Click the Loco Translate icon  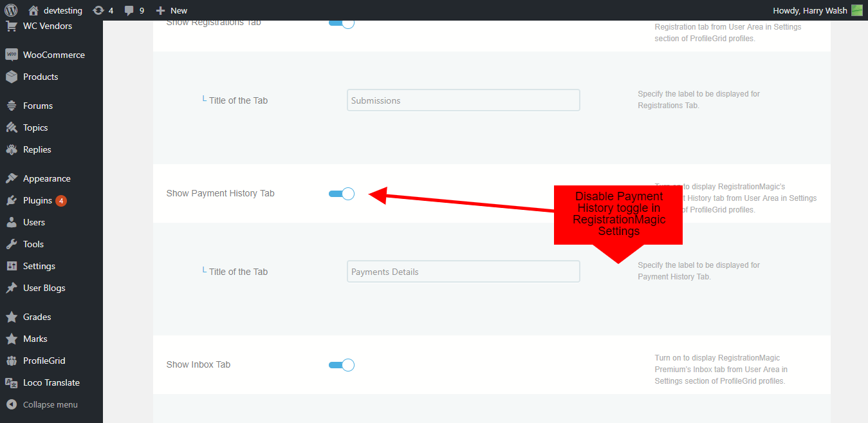(11, 382)
